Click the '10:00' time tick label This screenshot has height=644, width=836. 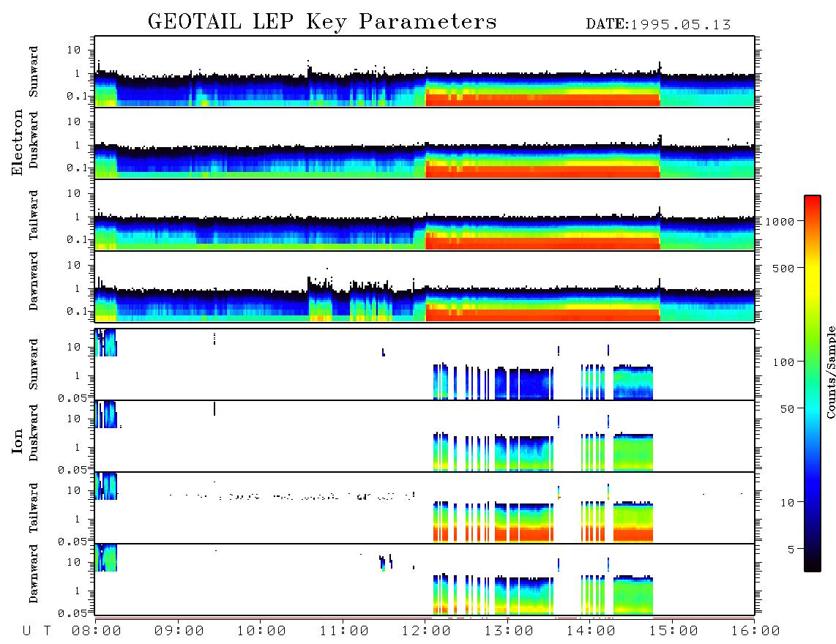(261, 631)
